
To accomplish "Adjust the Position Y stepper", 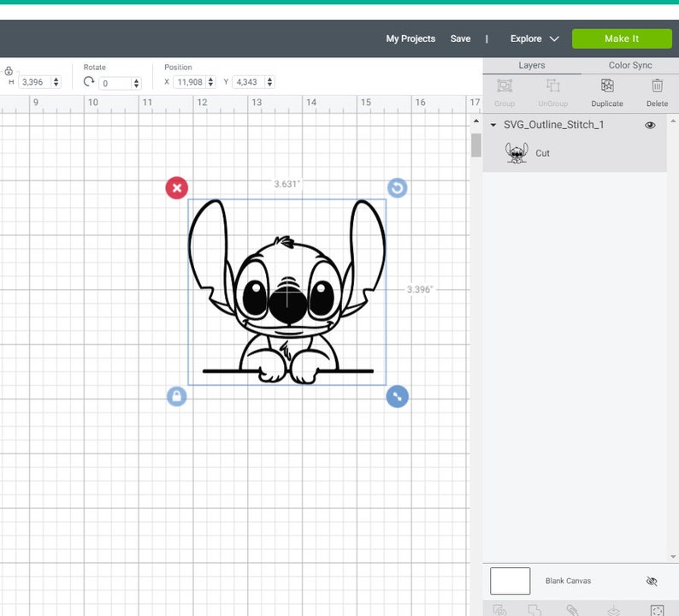I will coord(269,82).
